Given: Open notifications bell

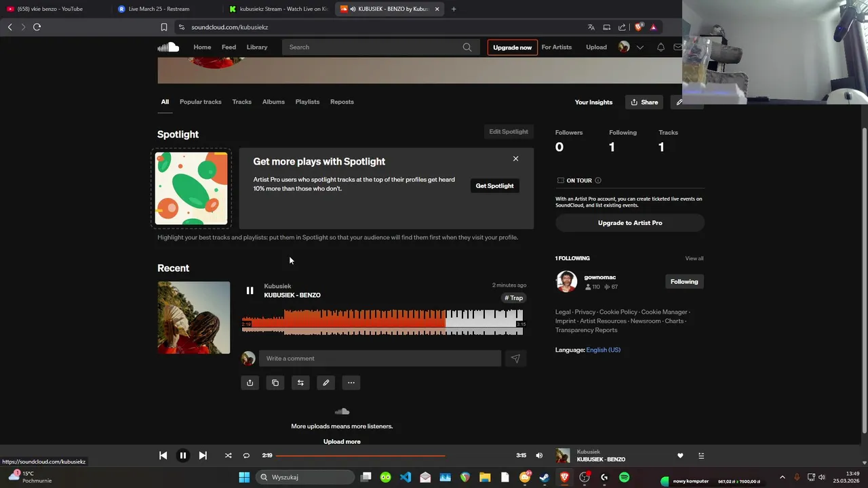Looking at the screenshot, I should pyautogui.click(x=660, y=47).
